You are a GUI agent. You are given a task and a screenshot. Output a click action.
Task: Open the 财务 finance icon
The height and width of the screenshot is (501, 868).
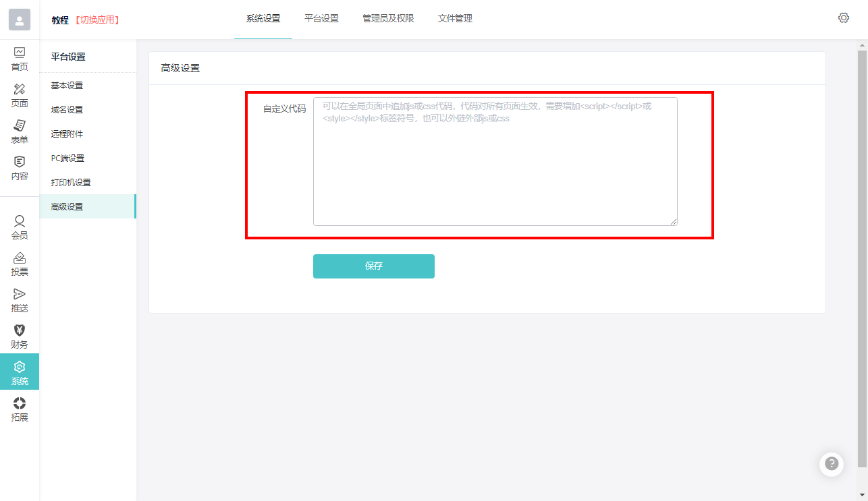click(20, 330)
